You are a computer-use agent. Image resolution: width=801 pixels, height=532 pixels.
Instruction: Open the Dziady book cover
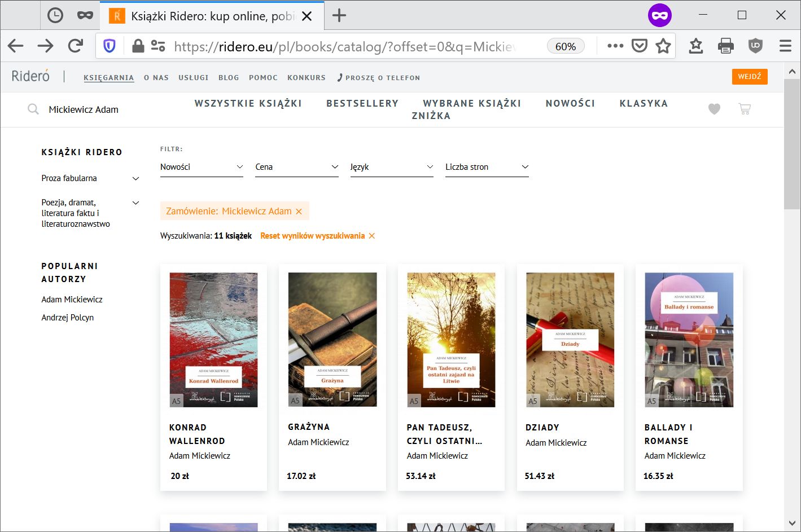(x=570, y=340)
